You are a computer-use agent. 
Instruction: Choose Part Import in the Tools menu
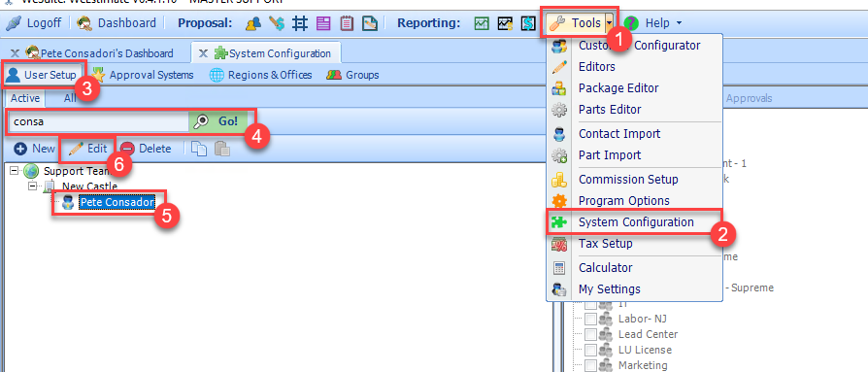tap(610, 155)
